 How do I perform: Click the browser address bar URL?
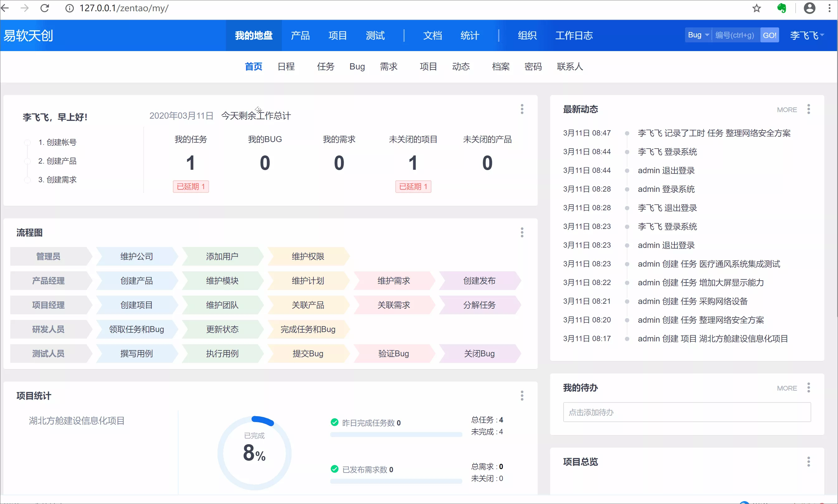point(124,8)
